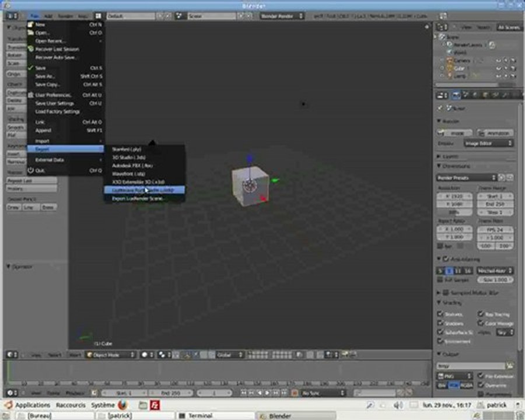Toggle the File Extensions checkbox

tap(481, 376)
